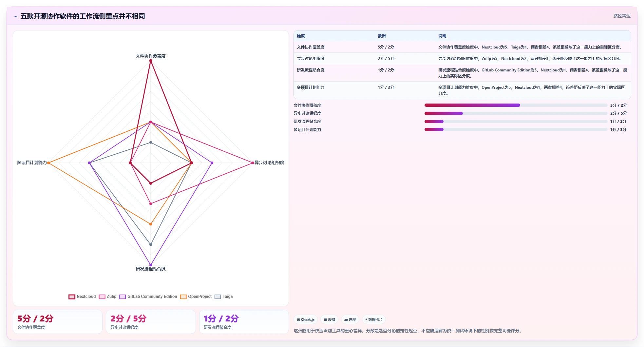
Task: Click the 5分 / 2分 stat card
Action: (58, 322)
